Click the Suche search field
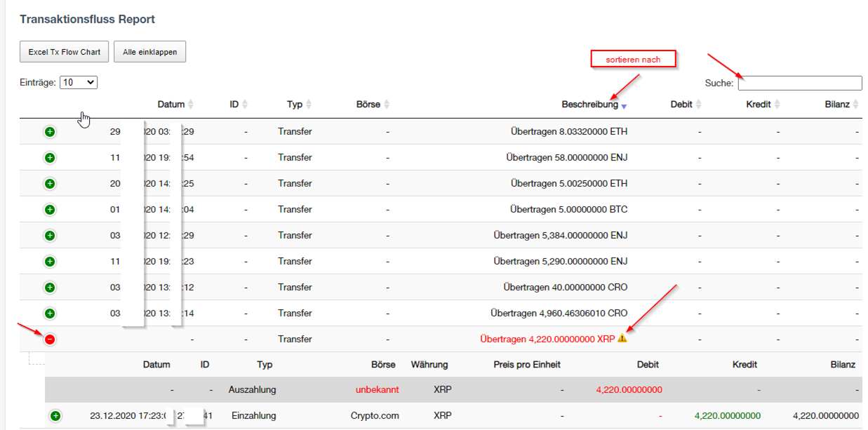This screenshot has width=868, height=430. pos(800,83)
